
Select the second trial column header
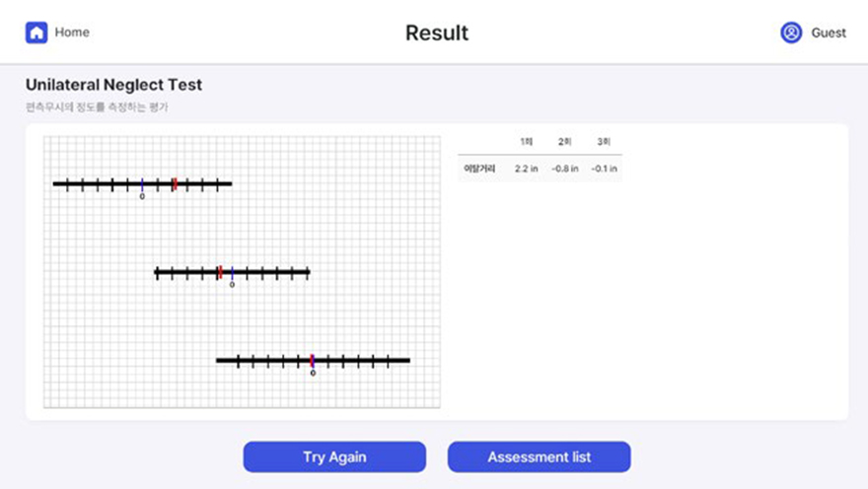[x=564, y=142]
